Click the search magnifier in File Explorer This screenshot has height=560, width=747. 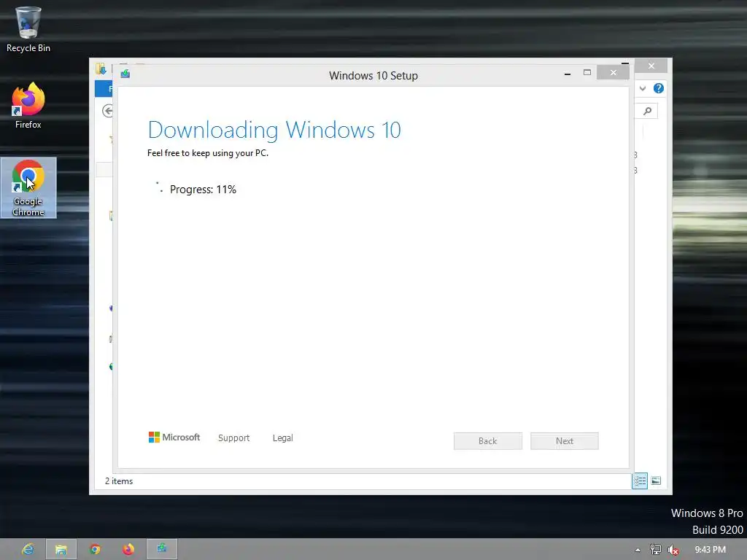point(648,111)
